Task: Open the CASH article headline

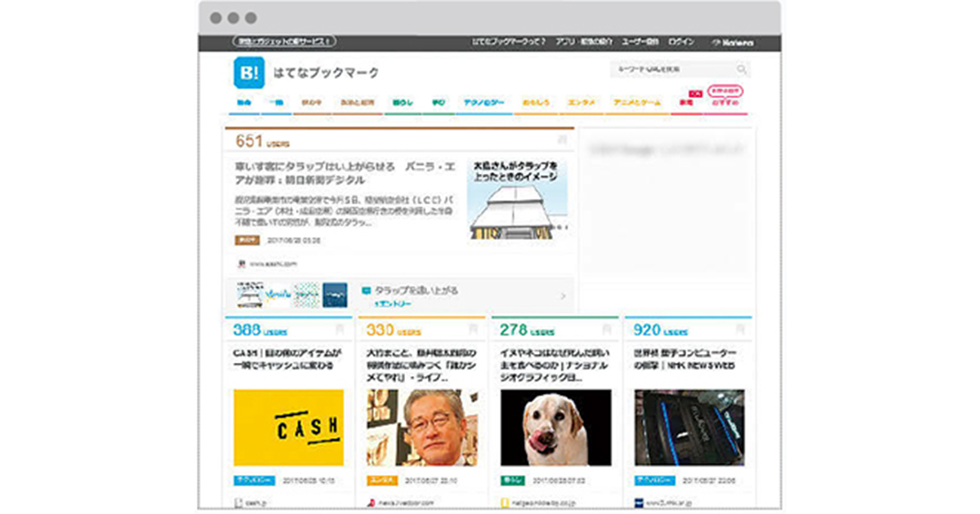Action: (287, 360)
